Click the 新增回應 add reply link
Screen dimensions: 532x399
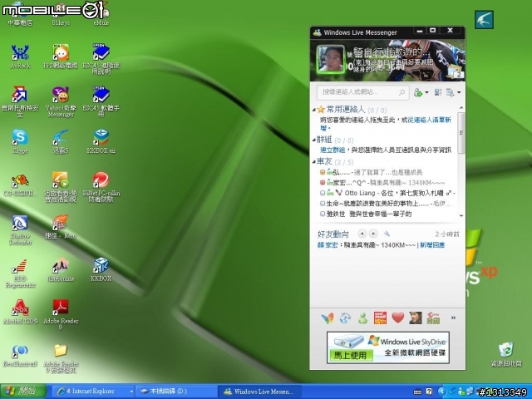432,245
